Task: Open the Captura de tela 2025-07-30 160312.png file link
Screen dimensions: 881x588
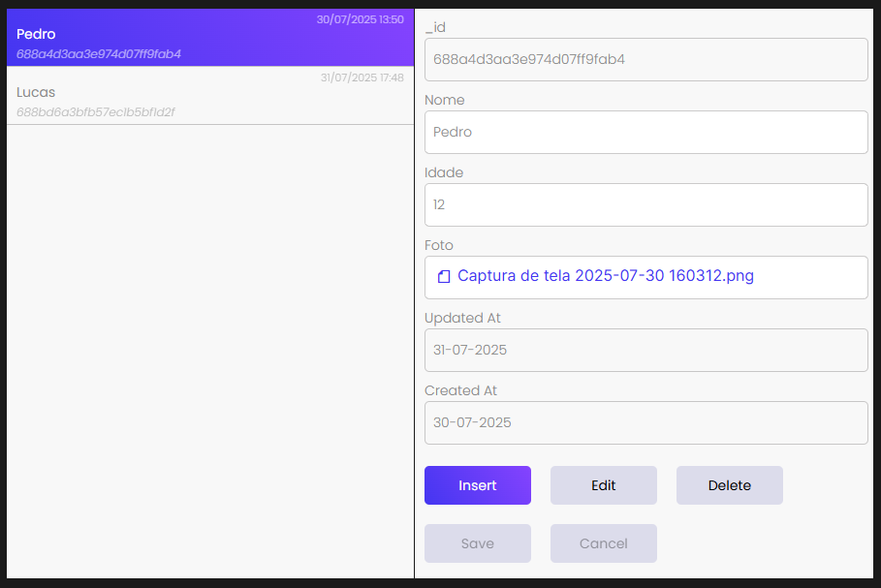Action: point(605,276)
